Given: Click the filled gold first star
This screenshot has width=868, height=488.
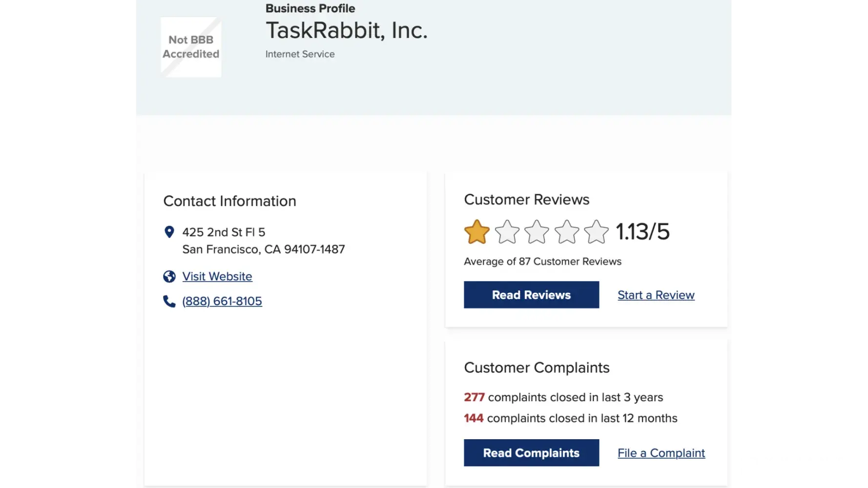Looking at the screenshot, I should 477,232.
